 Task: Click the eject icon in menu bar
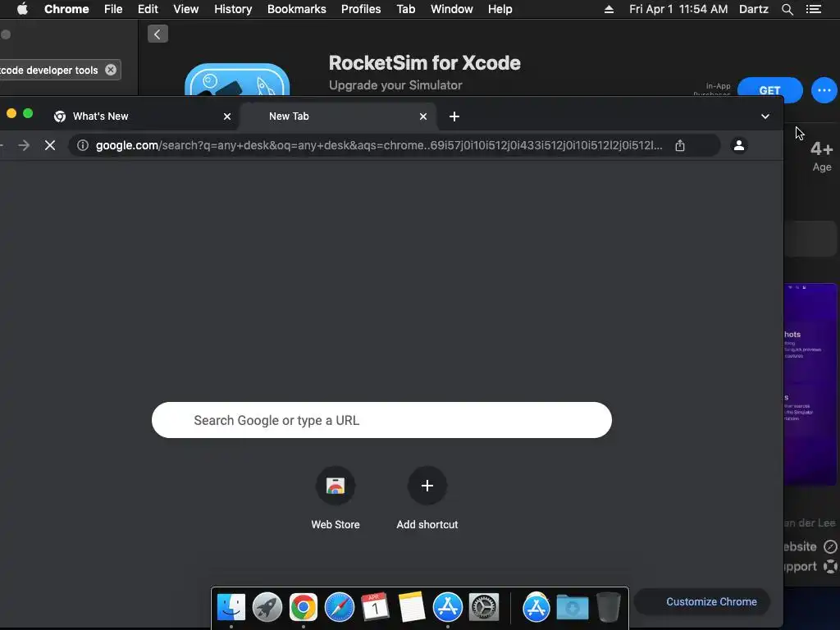609,9
